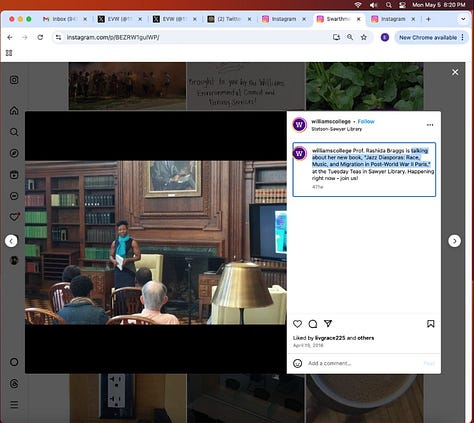
Task: Click williamscollege avatar in post header
Action: (x=299, y=125)
